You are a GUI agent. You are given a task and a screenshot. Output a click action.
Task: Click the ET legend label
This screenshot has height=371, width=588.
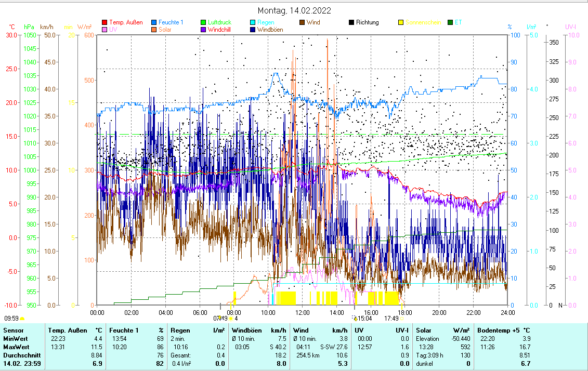[x=458, y=23]
